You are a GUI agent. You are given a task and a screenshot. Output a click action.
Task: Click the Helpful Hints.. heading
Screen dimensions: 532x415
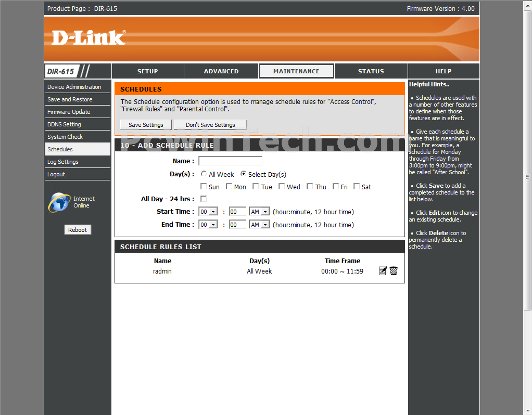429,84
